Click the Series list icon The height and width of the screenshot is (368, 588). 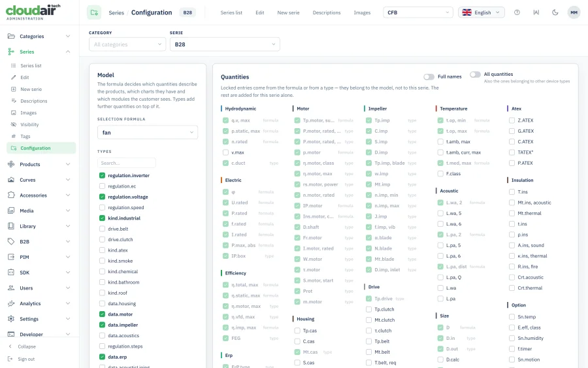point(14,65)
